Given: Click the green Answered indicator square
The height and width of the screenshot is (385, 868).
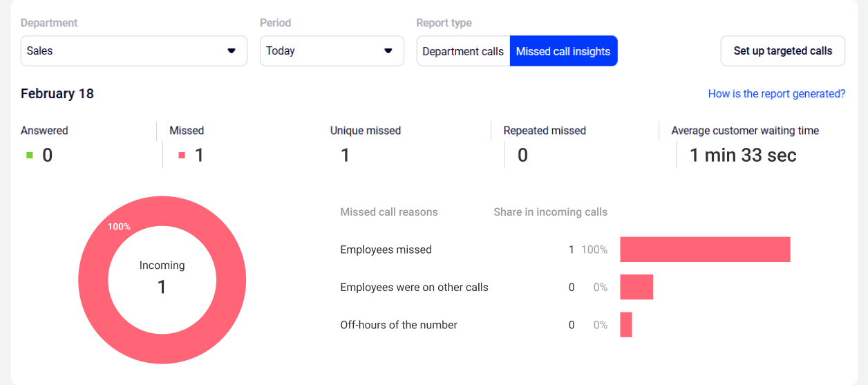Looking at the screenshot, I should pyautogui.click(x=30, y=156).
